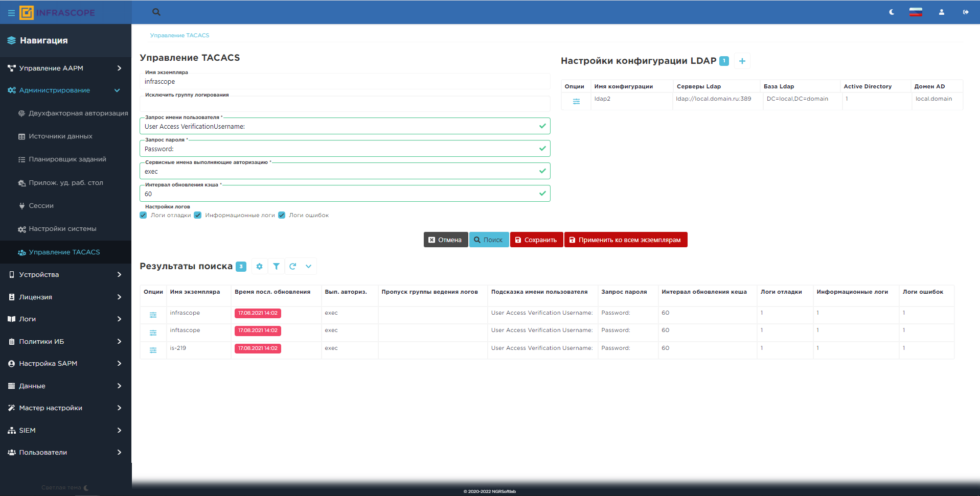Image resolution: width=980 pixels, height=496 pixels.
Task: Switch to dark mode via moon icon
Action: (892, 12)
